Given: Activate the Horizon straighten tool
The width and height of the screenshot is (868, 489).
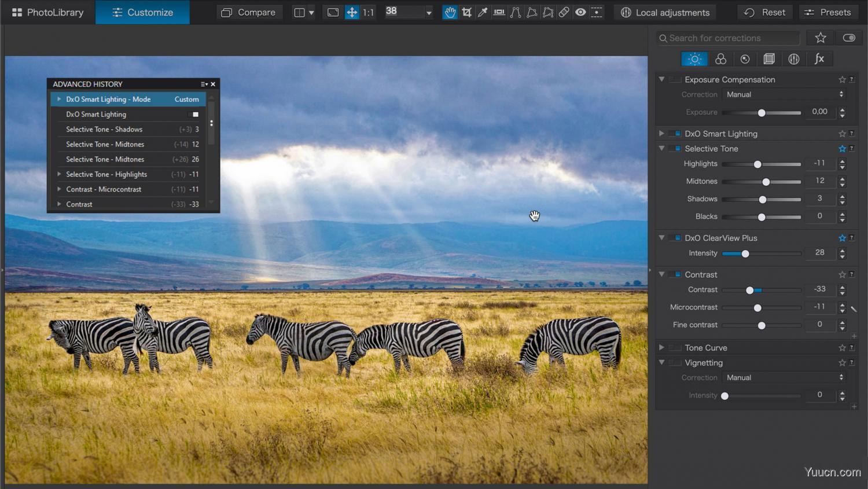Looking at the screenshot, I should point(499,12).
